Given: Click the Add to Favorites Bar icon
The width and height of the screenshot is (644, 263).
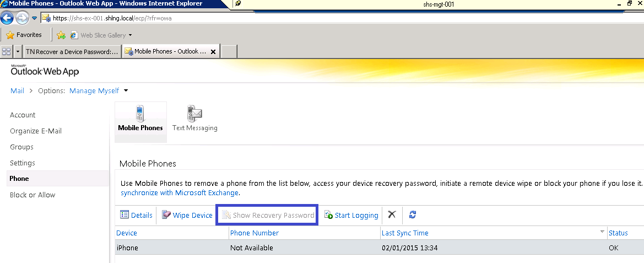Looking at the screenshot, I should pyautogui.click(x=61, y=35).
